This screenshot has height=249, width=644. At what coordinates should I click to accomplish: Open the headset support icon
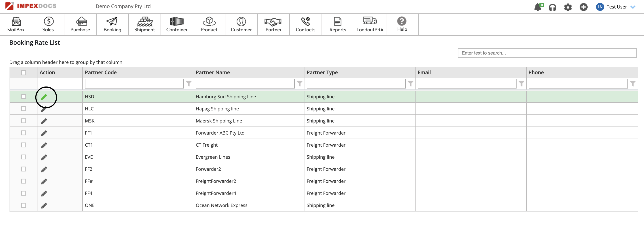tap(552, 8)
